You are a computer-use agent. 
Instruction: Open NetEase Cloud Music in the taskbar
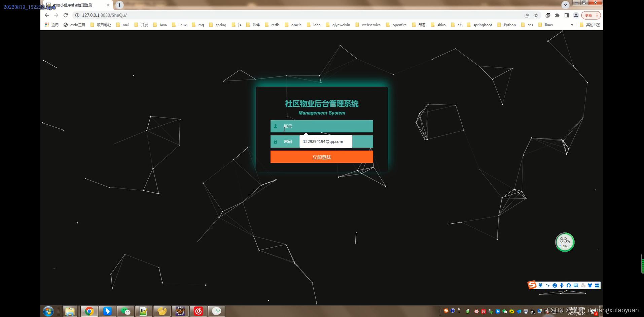[198, 311]
